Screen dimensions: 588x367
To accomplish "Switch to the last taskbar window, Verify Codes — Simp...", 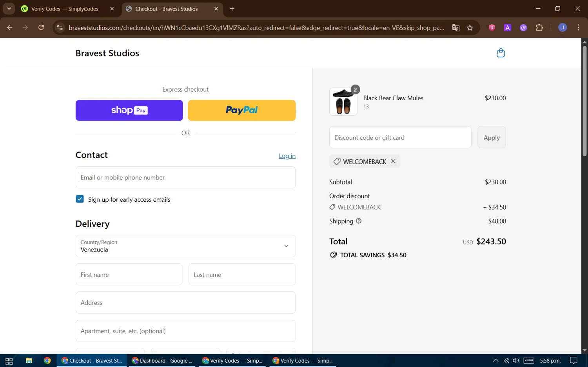I will [303, 361].
